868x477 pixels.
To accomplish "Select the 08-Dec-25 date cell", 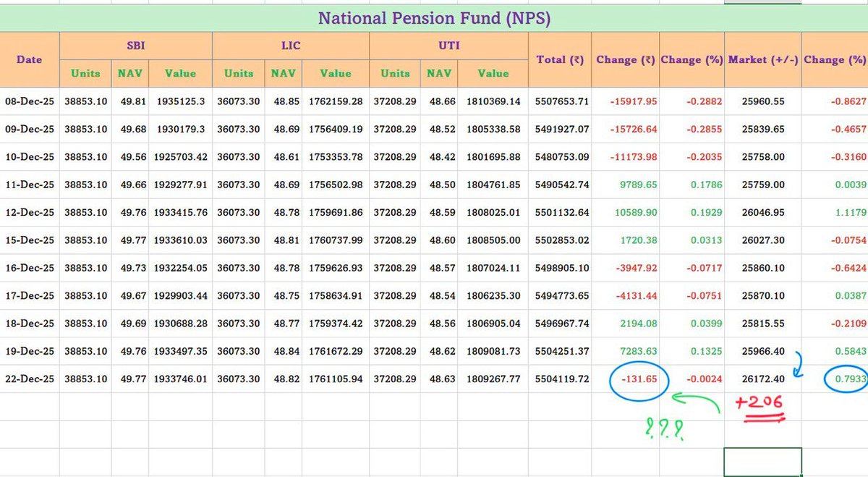I will [x=29, y=101].
